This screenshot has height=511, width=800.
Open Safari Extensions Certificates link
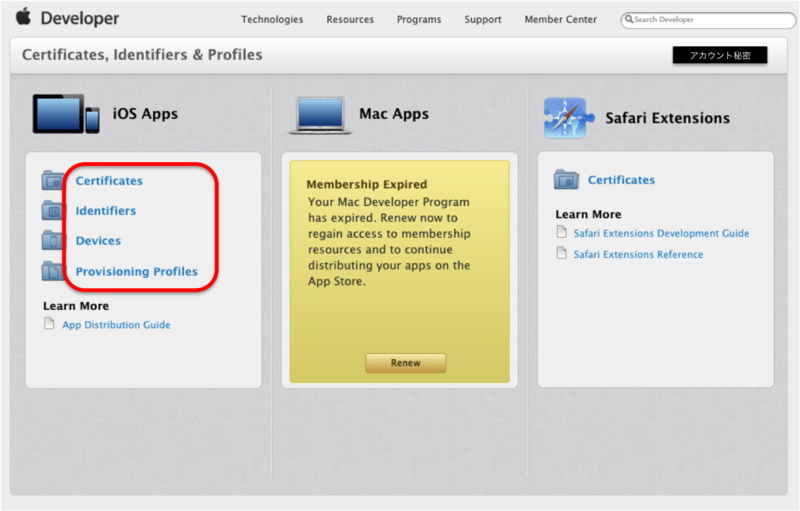pos(621,180)
